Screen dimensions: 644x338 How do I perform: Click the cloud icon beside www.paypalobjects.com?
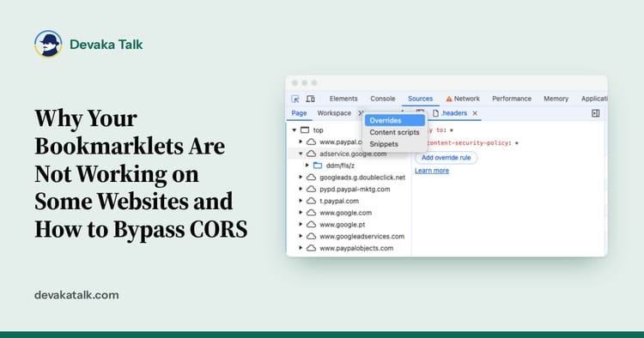click(x=312, y=248)
